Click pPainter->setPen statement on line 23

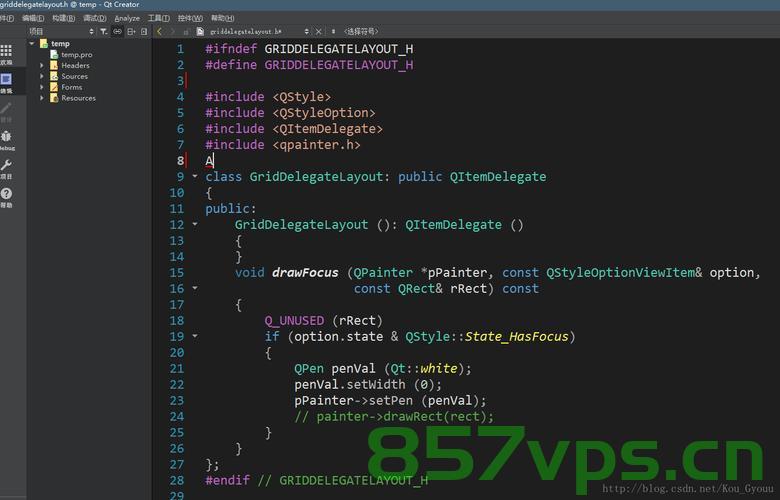(x=390, y=400)
